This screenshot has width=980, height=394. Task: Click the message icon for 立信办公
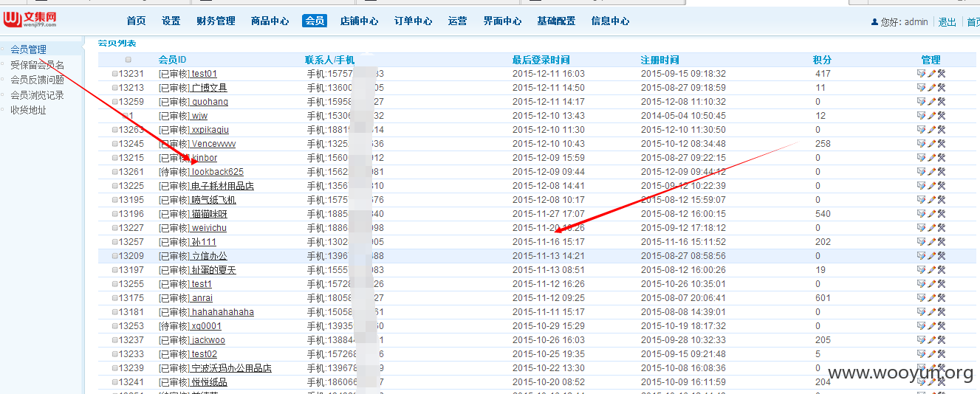921,256
